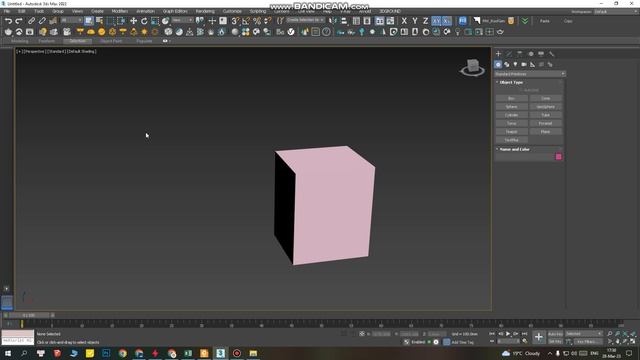The image size is (640, 360).
Task: Open the Selected key filter dropdown
Action: coord(584,334)
